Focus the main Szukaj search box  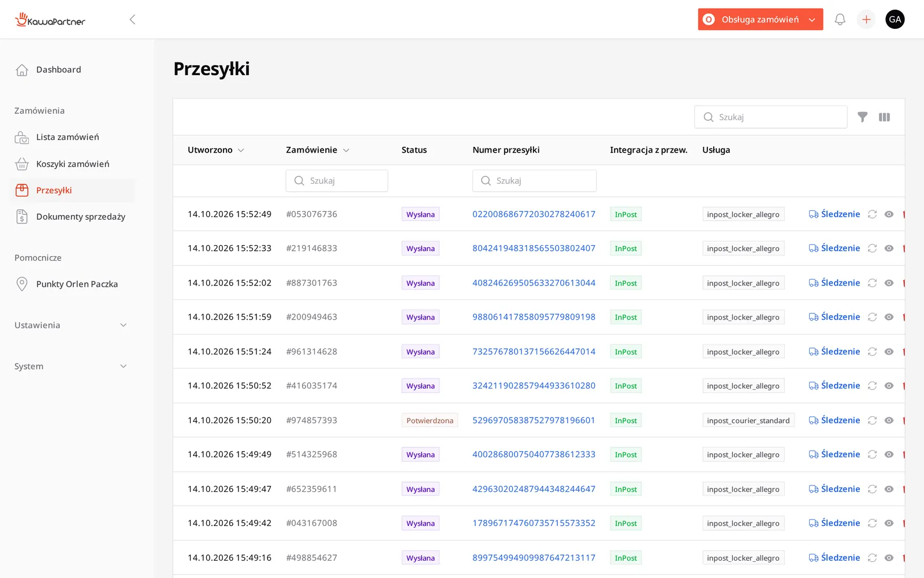[771, 117]
